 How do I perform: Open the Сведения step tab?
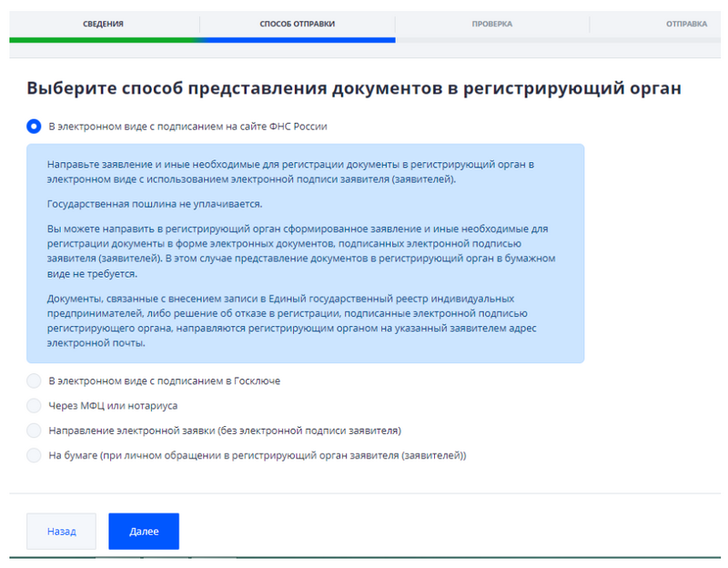point(103,24)
